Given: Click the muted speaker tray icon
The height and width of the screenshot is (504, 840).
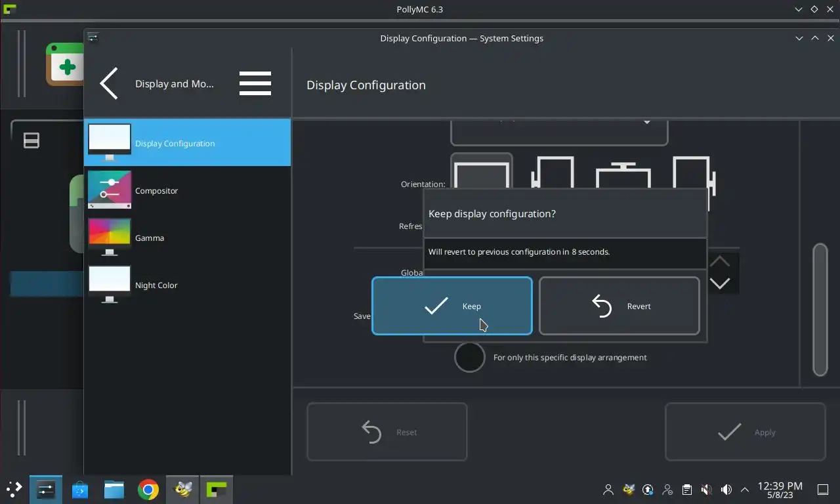Looking at the screenshot, I should tap(706, 490).
